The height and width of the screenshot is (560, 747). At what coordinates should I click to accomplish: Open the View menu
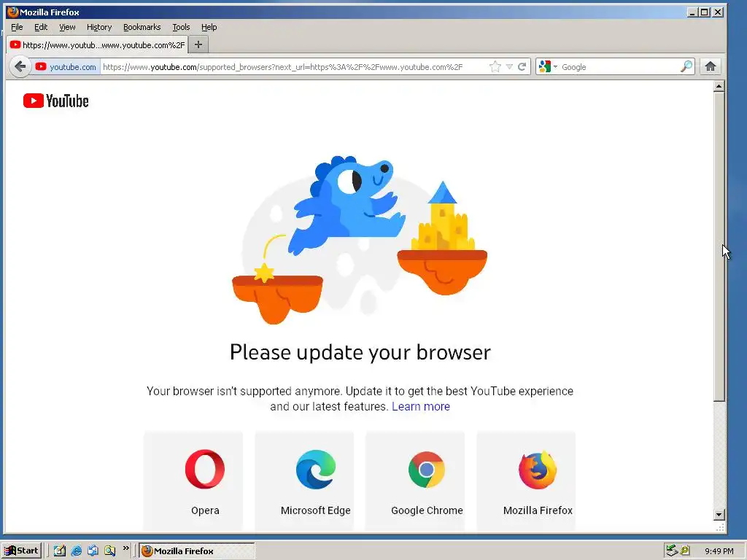[x=67, y=27]
